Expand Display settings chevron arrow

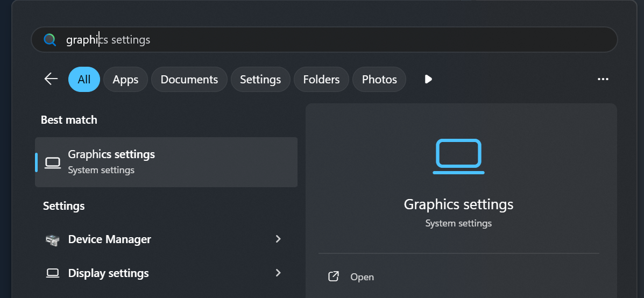point(278,273)
